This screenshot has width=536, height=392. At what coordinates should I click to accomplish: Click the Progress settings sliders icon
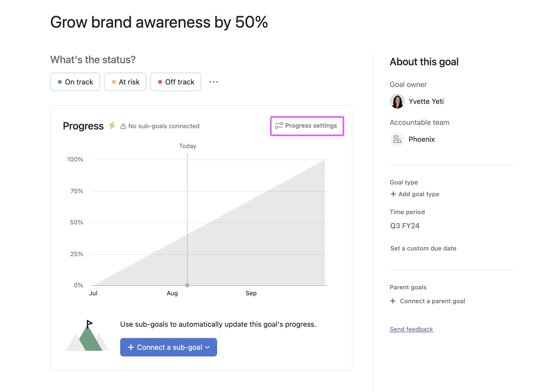click(x=279, y=126)
